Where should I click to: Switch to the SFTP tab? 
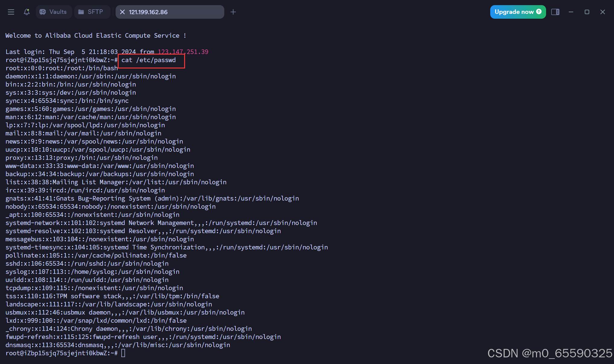click(91, 12)
